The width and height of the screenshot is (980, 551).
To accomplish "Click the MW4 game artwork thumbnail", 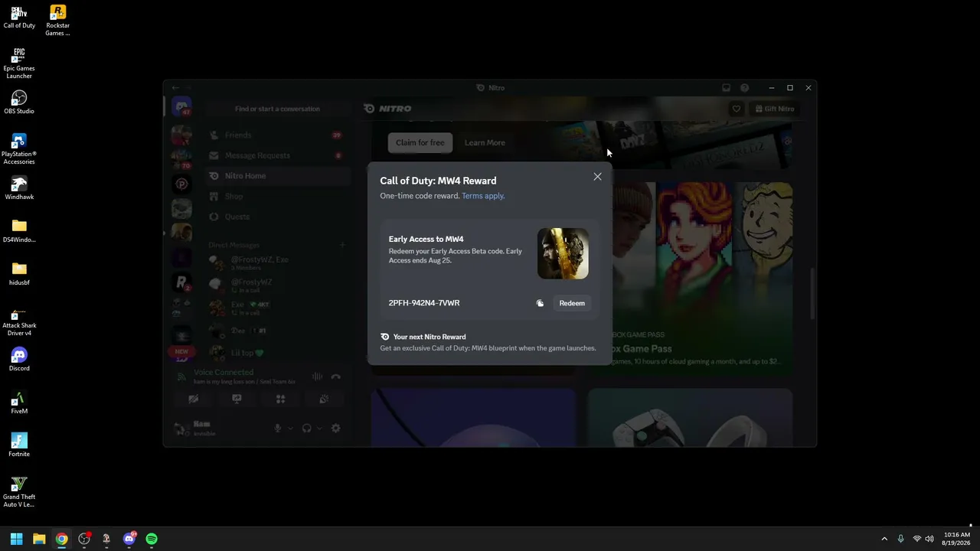I will pyautogui.click(x=563, y=253).
